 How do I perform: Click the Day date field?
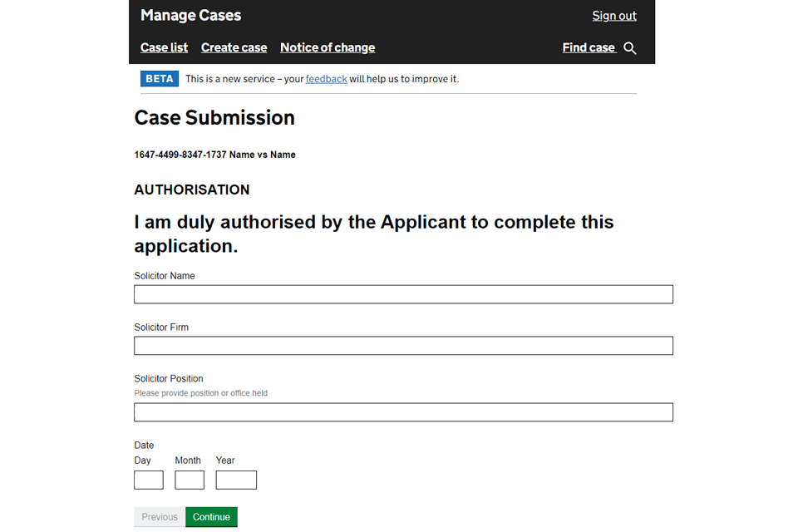149,480
